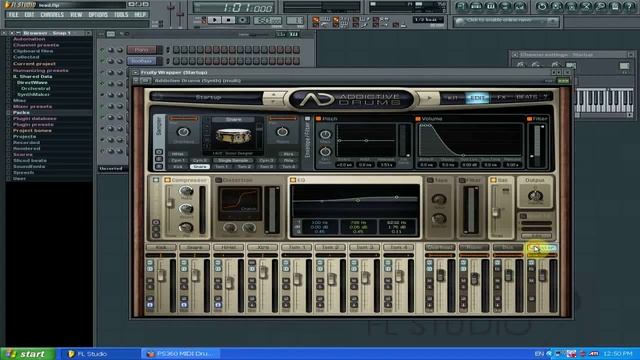Open the Packs folder in browser
640x360 pixels.
[21, 112]
